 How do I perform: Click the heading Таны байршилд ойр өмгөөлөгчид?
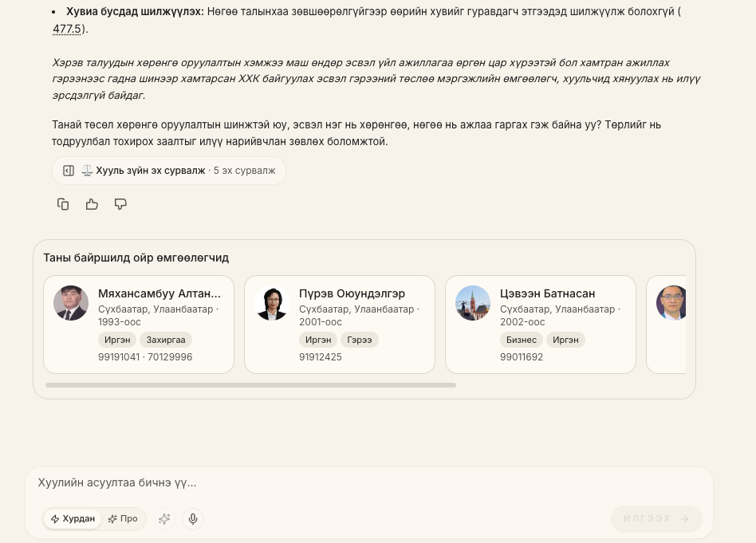point(136,258)
